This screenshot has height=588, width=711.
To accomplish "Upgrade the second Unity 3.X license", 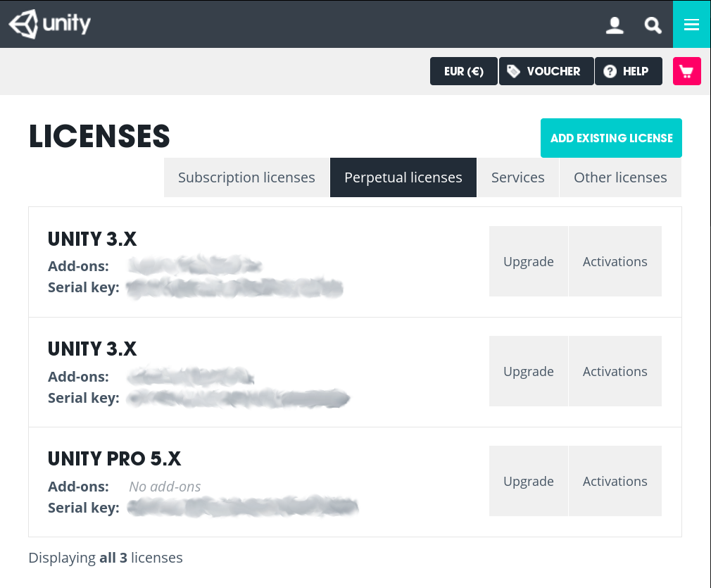I will click(528, 371).
